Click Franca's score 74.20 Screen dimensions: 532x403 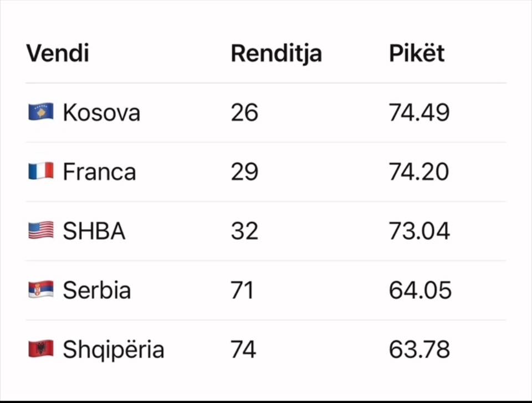pos(419,172)
